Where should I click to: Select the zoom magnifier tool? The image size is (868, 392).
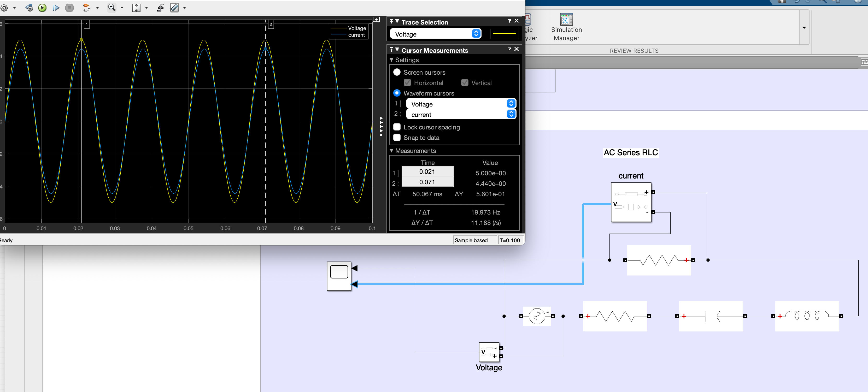pos(112,7)
